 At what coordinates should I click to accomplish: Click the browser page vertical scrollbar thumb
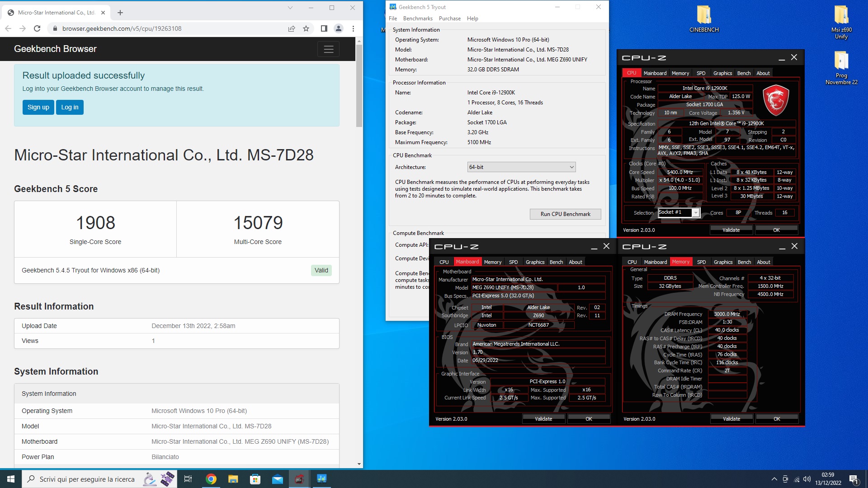click(359, 86)
